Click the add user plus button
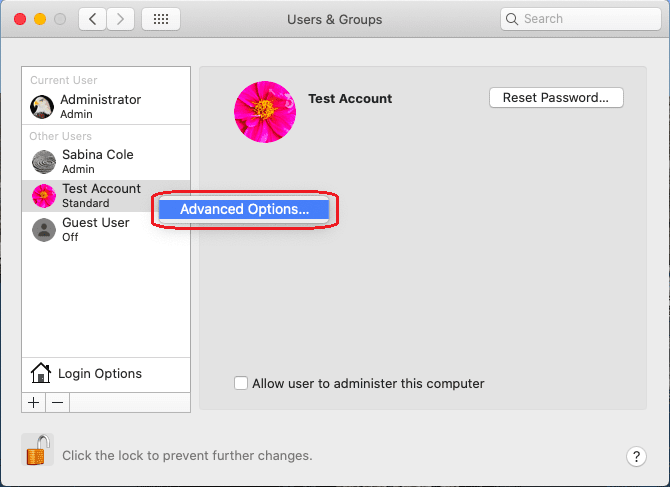 click(x=33, y=402)
